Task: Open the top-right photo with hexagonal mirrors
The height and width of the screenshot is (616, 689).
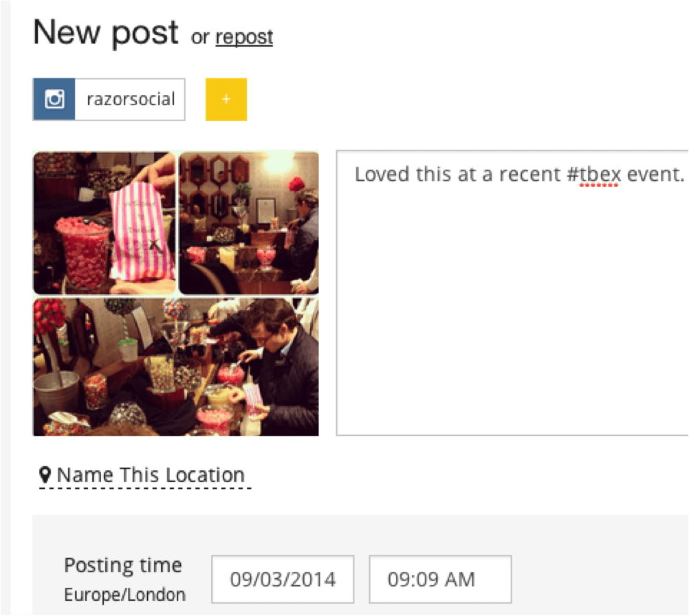Action: pos(249,223)
